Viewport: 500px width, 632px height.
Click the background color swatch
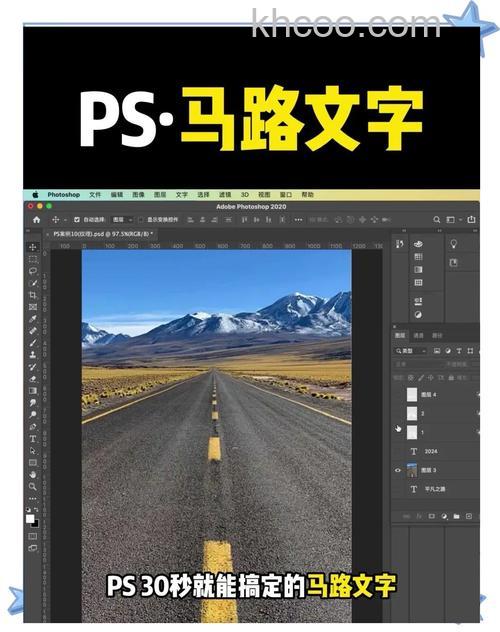[35, 524]
